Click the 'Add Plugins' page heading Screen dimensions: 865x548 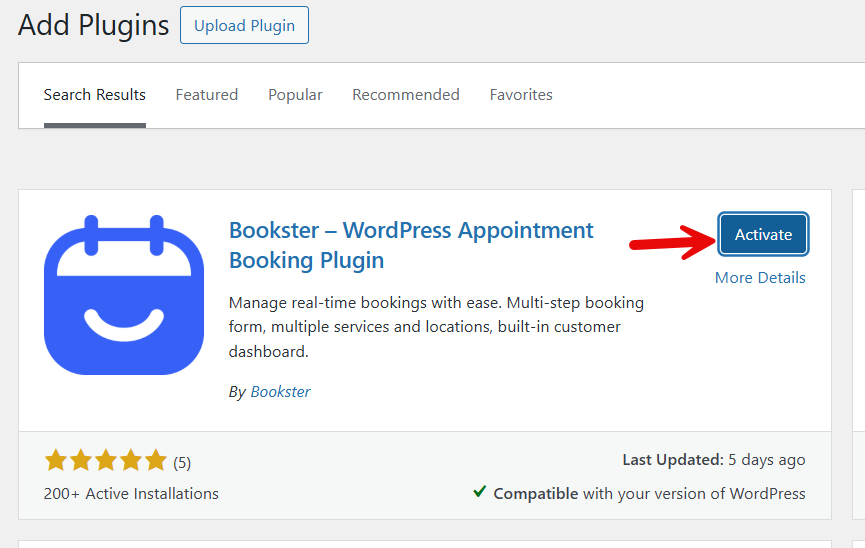pos(93,26)
